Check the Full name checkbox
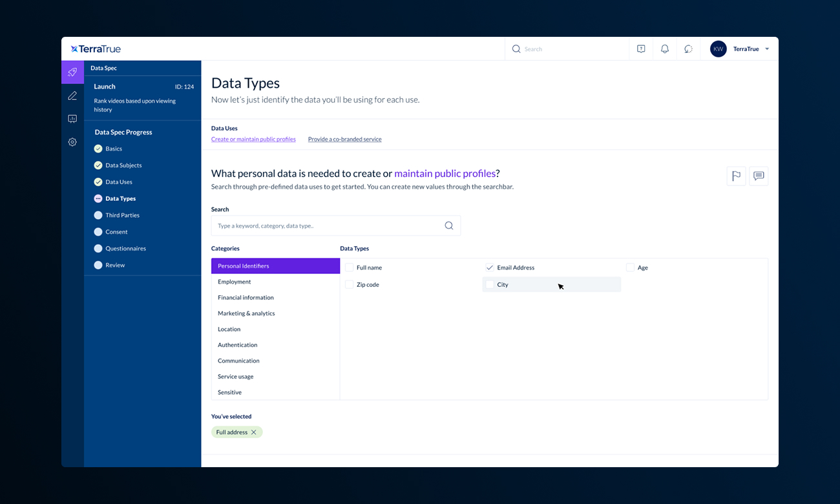This screenshot has height=504, width=840. 350,268
